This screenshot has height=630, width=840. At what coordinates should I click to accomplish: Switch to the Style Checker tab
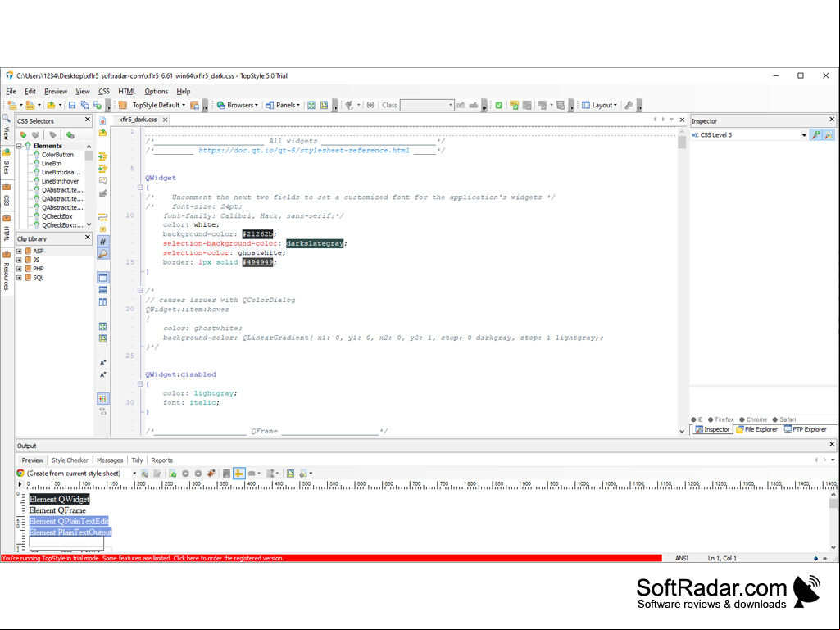coord(70,460)
